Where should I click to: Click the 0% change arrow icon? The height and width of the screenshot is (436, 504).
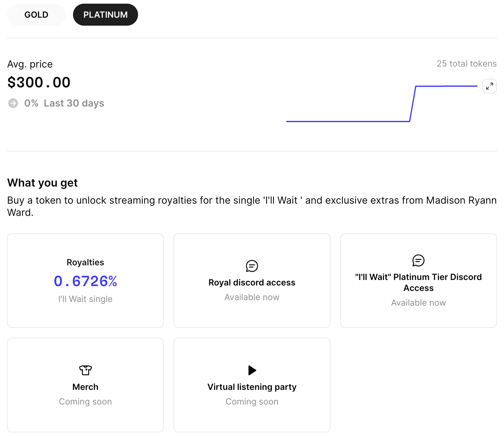point(13,103)
